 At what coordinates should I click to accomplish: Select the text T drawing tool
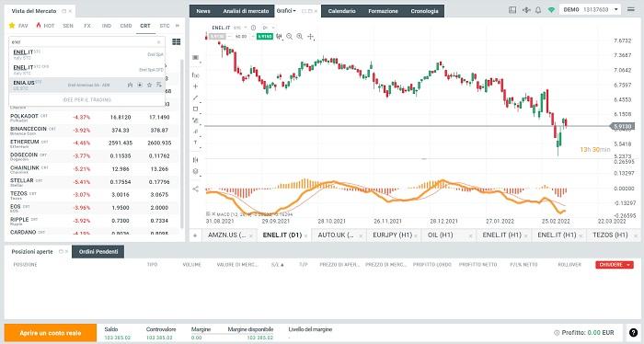coord(195,143)
